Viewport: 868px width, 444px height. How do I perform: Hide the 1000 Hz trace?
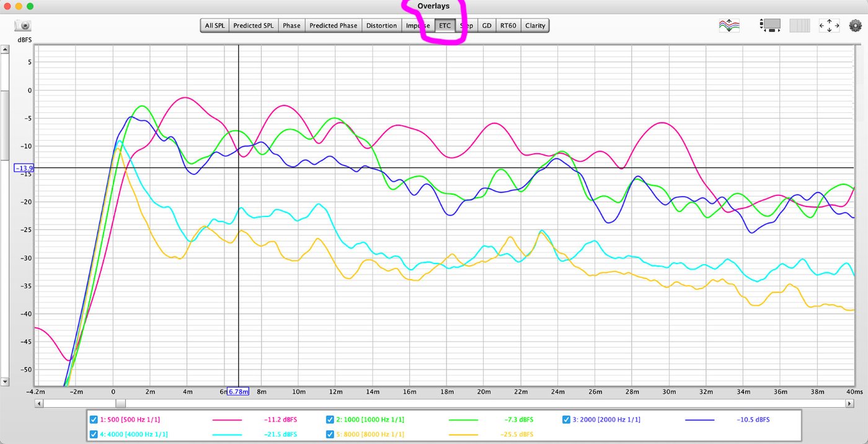pos(330,420)
